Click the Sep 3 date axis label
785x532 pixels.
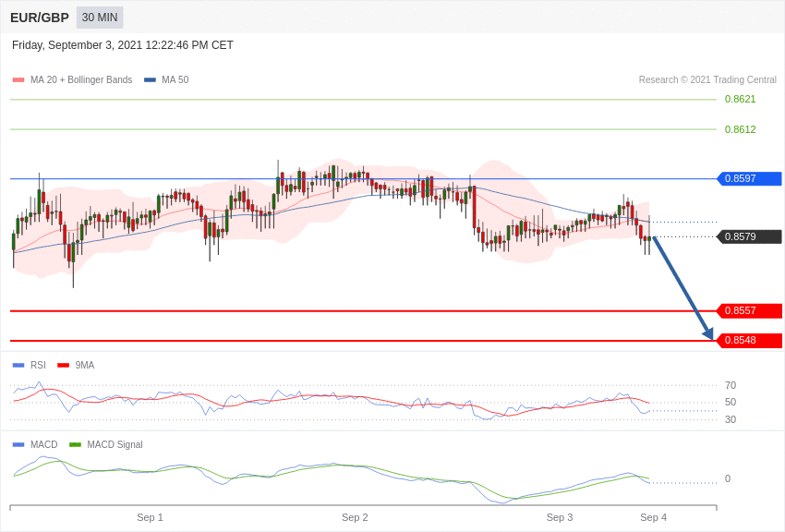[x=560, y=517]
